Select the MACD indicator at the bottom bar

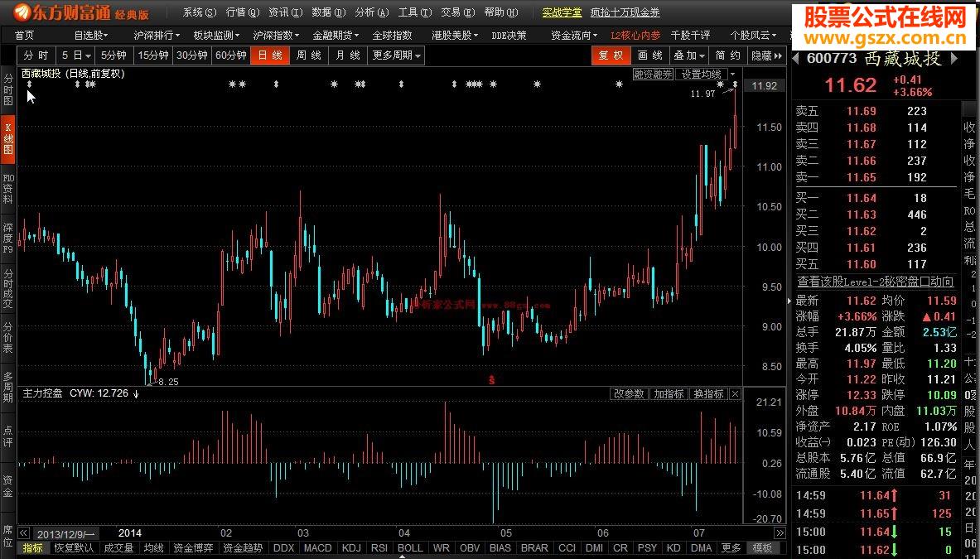[319, 547]
